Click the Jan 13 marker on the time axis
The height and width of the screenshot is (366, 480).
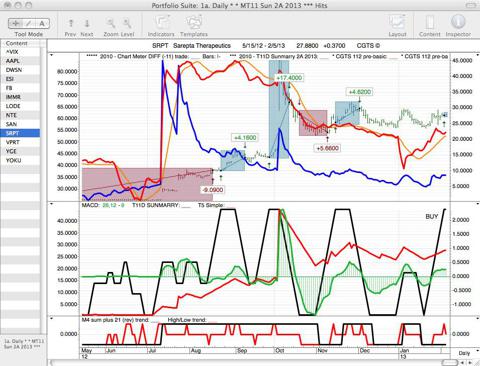404,353
